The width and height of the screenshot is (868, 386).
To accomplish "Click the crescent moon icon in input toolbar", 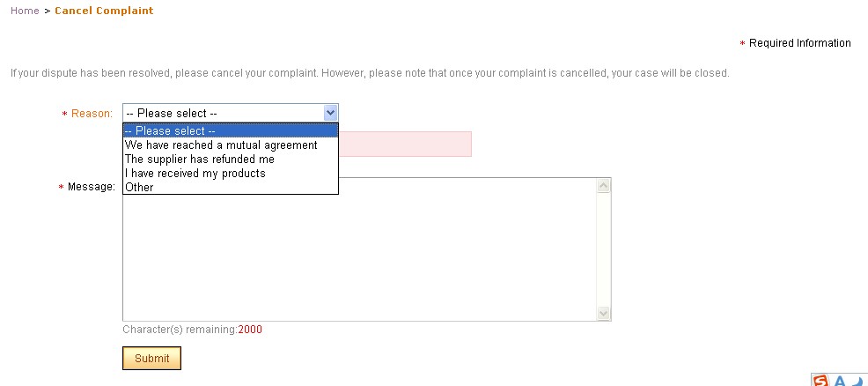I will pyautogui.click(x=858, y=381).
